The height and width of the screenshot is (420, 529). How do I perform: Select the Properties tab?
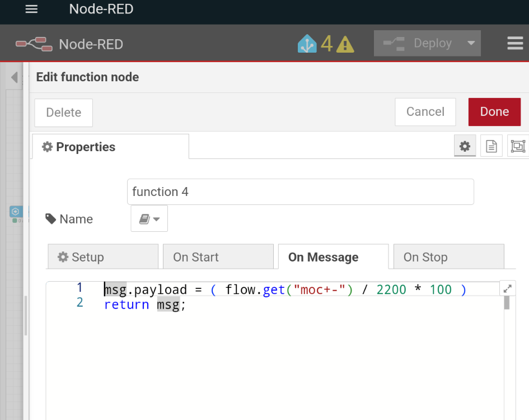pos(110,147)
